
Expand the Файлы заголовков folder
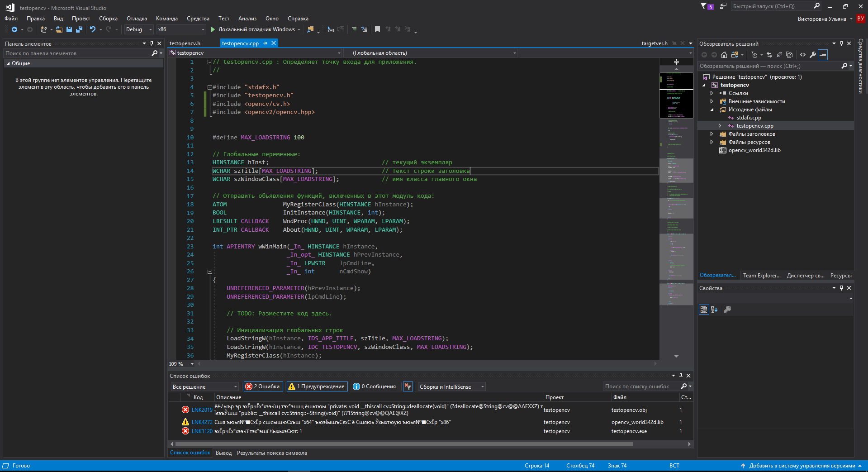(712, 134)
